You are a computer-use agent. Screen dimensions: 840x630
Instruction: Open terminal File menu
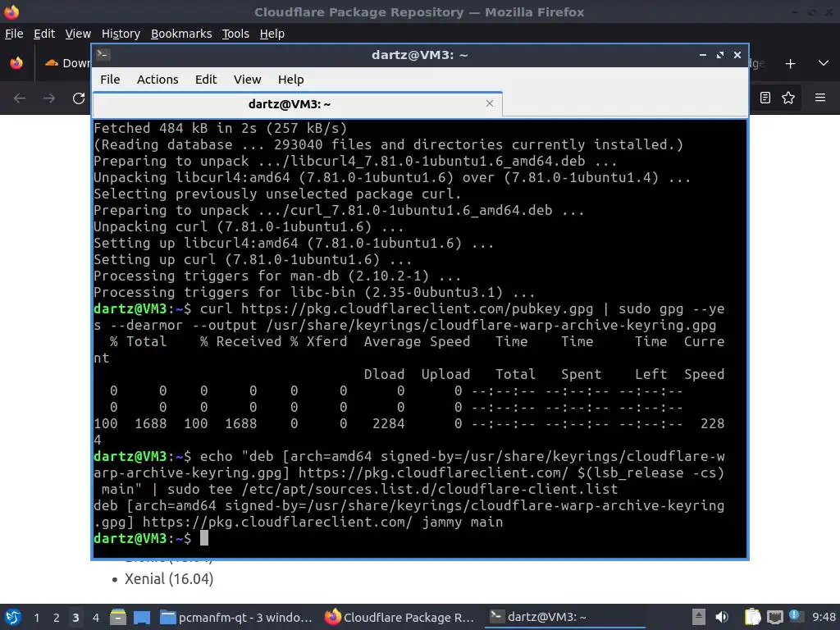(110, 80)
